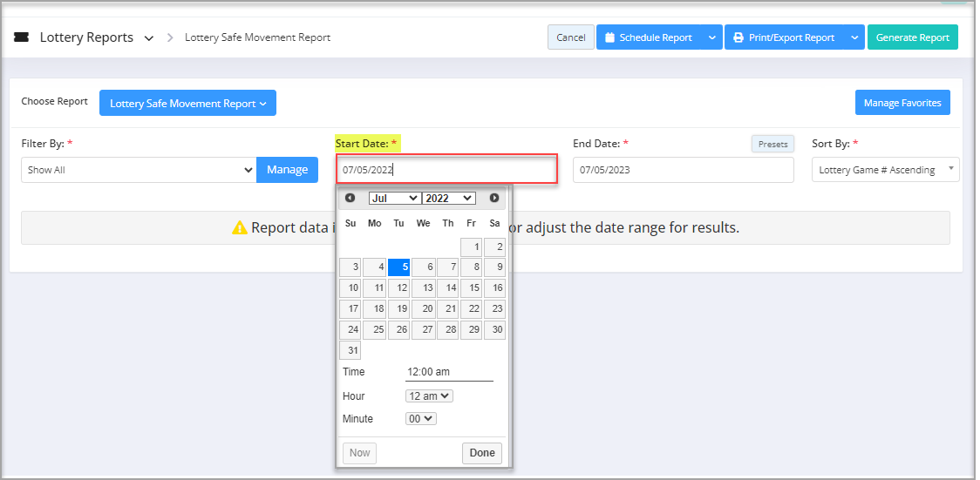Open the Presets button for dates
980x480 pixels.
(x=772, y=145)
